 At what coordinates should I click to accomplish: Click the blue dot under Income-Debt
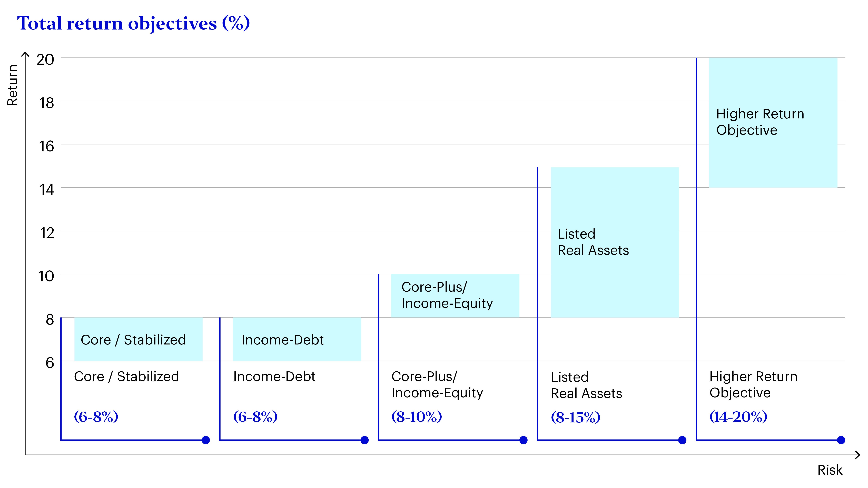point(364,440)
